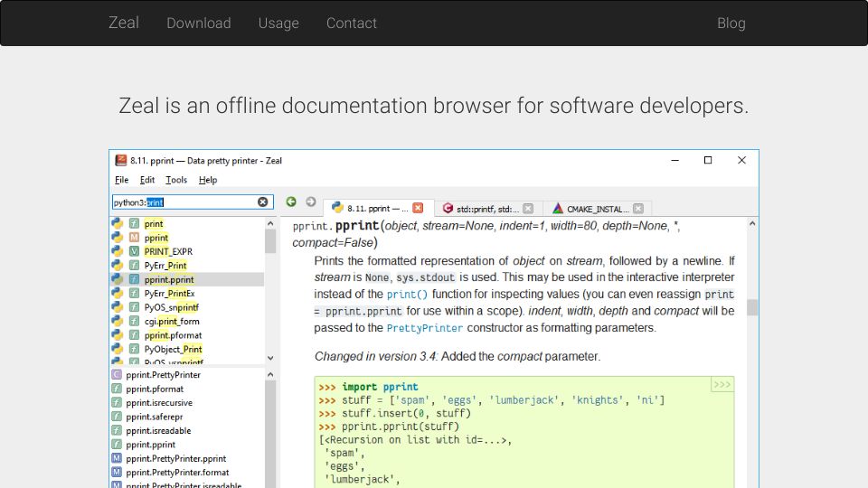This screenshot has width=868, height=488.
Task: Follow the PrettyPrinter link in documentation
Action: [x=425, y=328]
